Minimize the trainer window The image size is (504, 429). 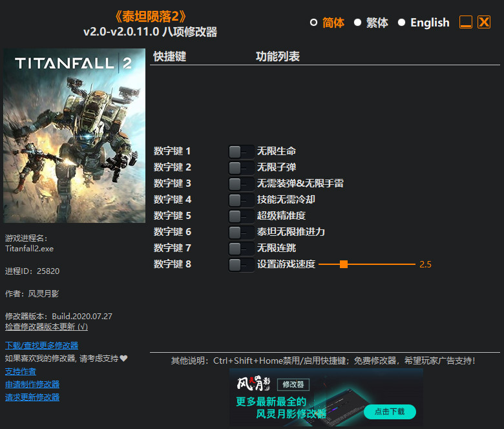click(466, 22)
